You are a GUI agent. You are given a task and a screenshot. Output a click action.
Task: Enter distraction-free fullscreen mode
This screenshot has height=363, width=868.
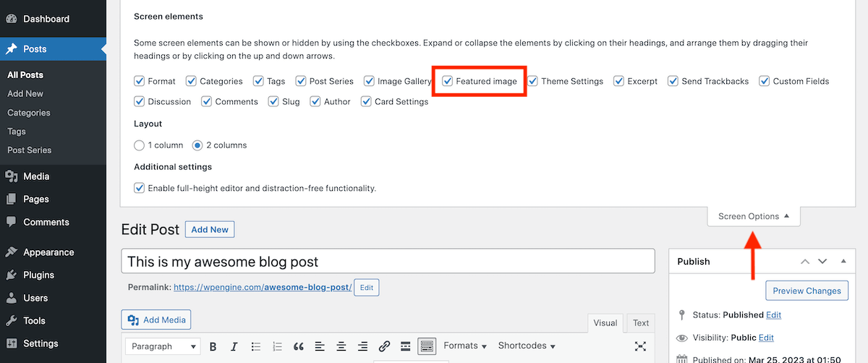click(639, 346)
